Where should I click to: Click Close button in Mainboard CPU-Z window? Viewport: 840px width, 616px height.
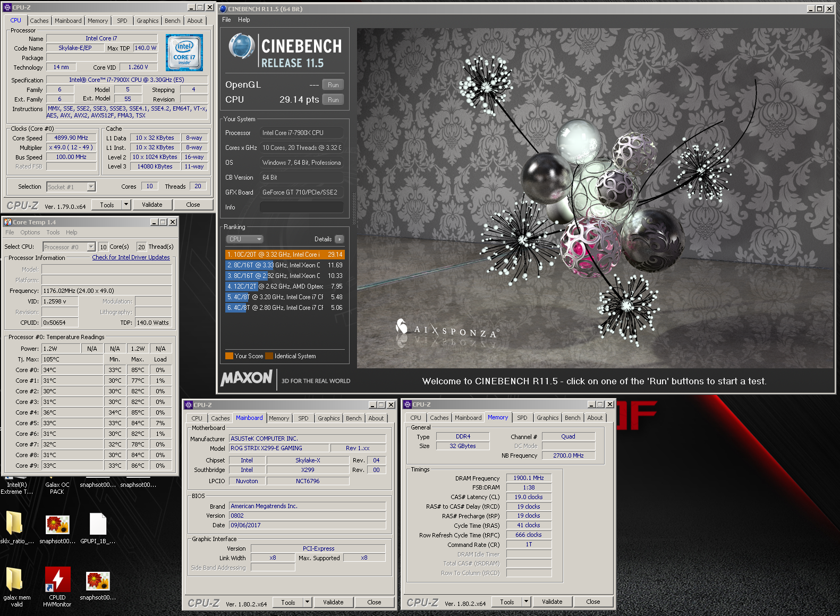point(374,602)
